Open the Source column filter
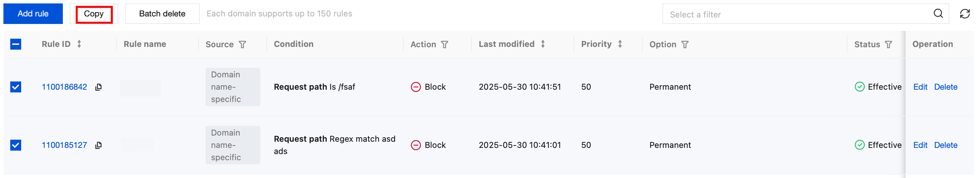 242,44
